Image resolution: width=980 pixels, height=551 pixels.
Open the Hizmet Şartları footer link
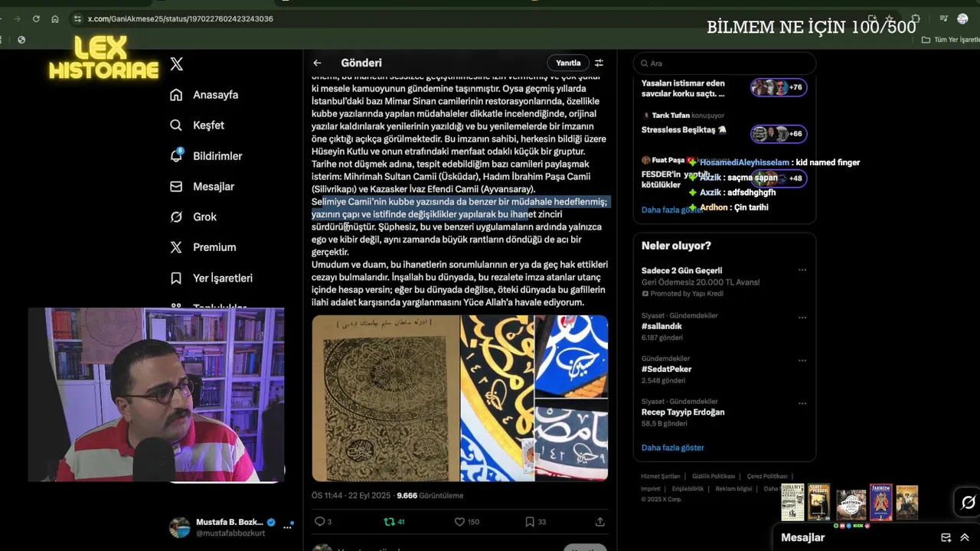(x=660, y=476)
